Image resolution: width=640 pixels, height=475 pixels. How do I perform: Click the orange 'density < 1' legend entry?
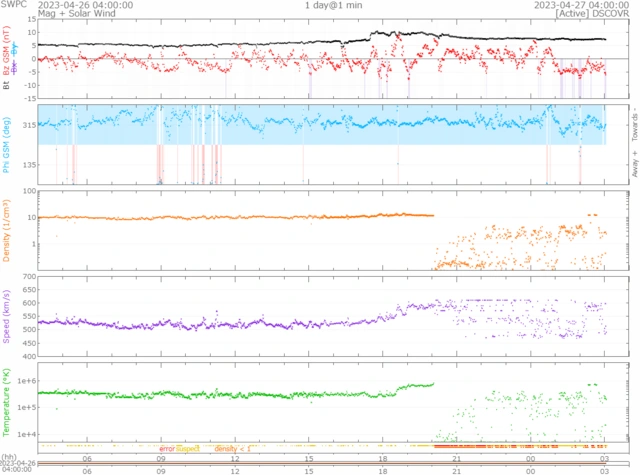[x=232, y=449]
